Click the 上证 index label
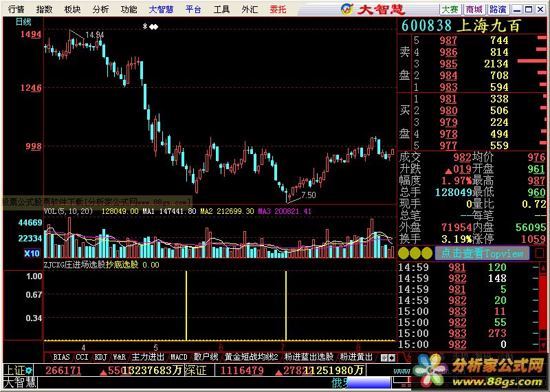This screenshot has width=550, height=392. [14, 370]
